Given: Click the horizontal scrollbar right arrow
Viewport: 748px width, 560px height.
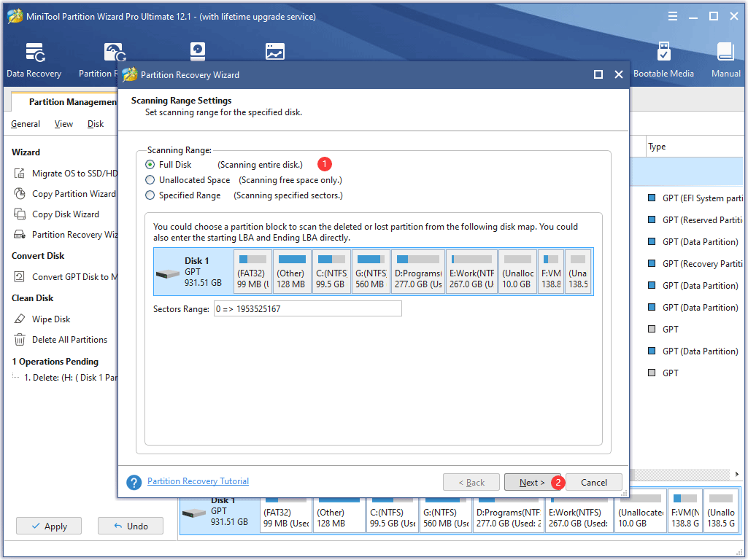Looking at the screenshot, I should click(736, 474).
